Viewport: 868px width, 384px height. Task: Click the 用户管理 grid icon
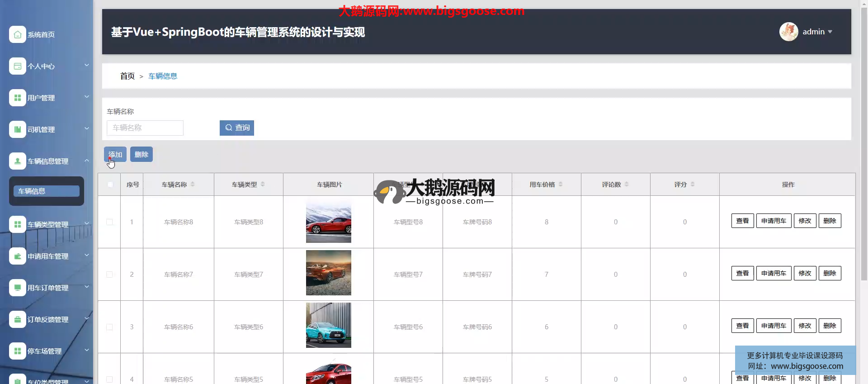pyautogui.click(x=17, y=98)
